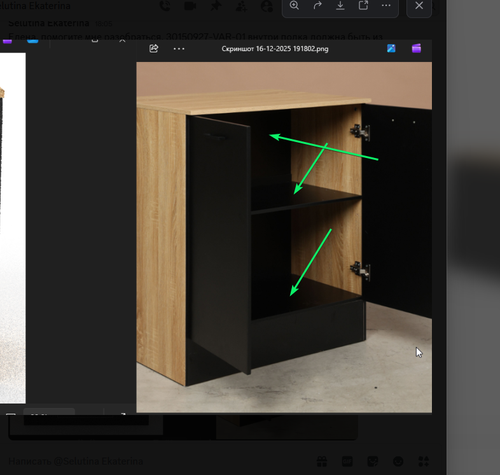Show pinned messages with the pin icon

[216, 6]
